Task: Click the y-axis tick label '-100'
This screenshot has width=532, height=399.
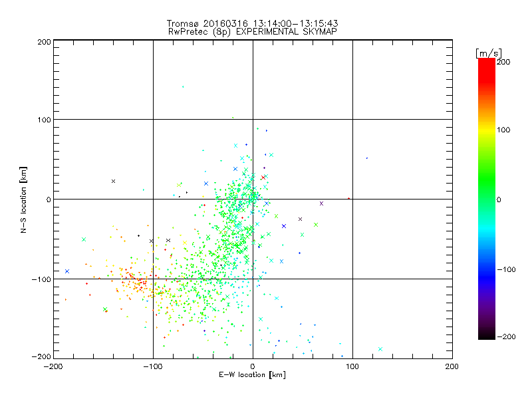Action: click(x=41, y=279)
